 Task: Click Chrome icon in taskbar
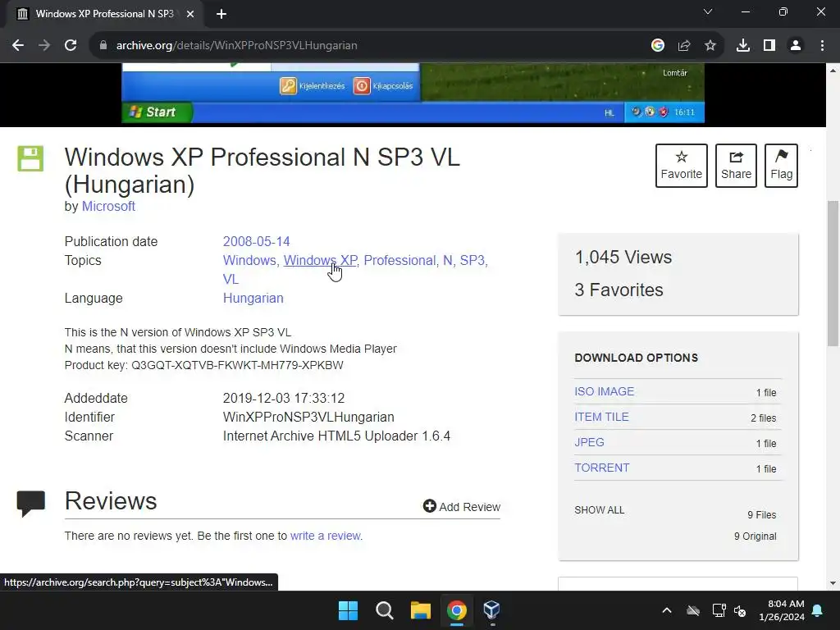(457, 610)
